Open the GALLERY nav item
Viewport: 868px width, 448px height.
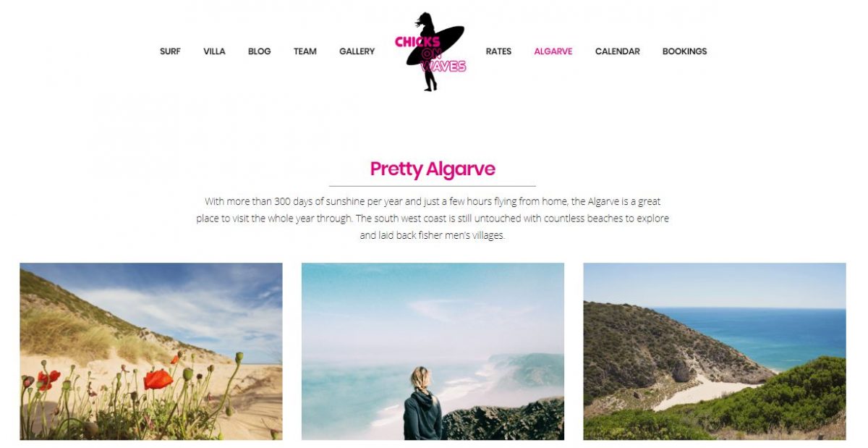[357, 51]
